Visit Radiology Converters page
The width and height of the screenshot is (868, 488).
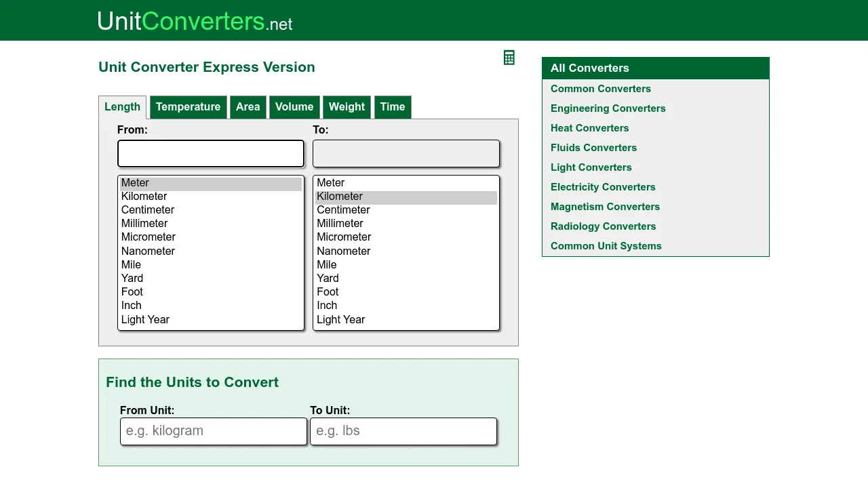pyautogui.click(x=603, y=226)
